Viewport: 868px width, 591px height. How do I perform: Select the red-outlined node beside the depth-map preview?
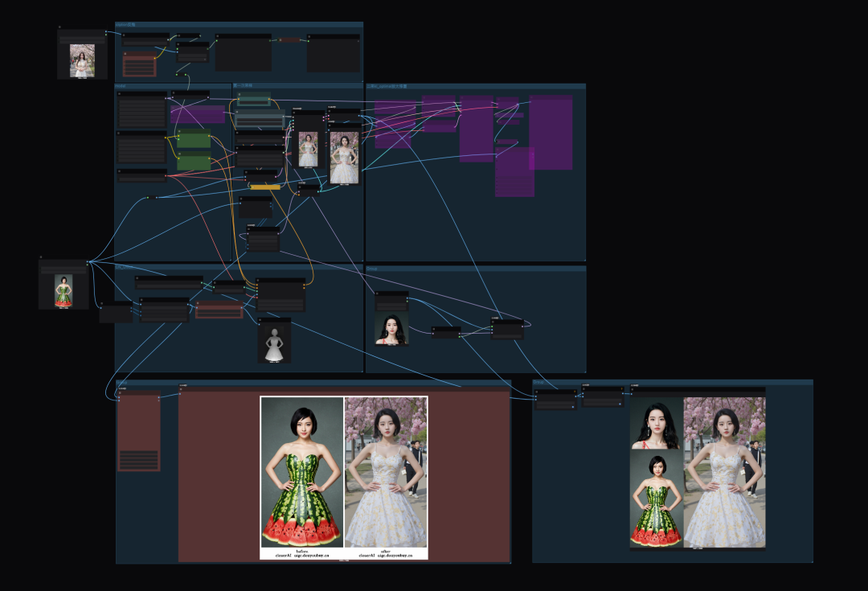tap(219, 310)
